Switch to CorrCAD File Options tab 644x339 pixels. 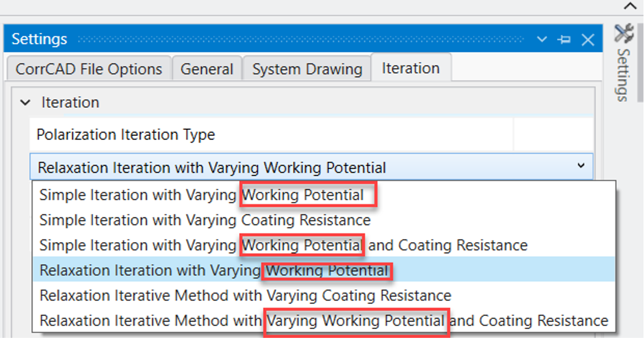coord(89,69)
